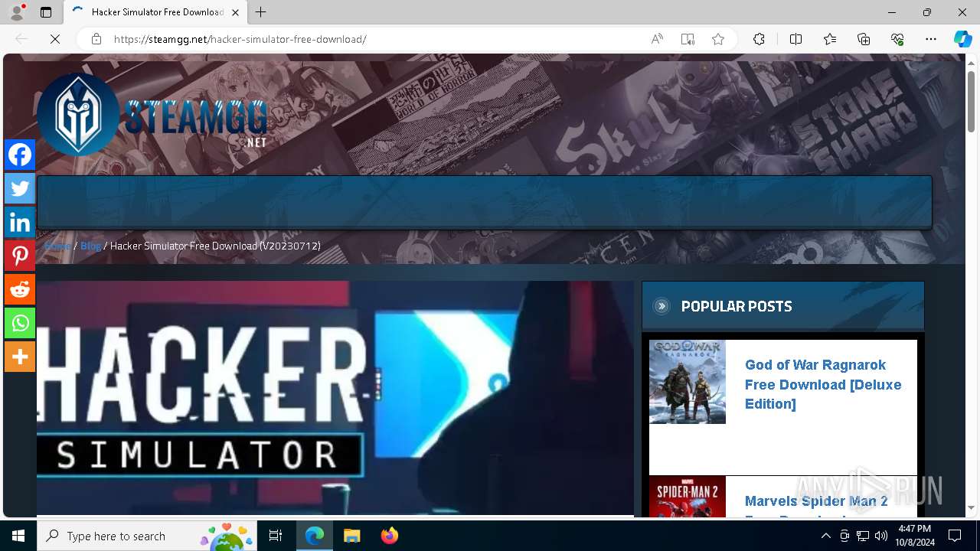Open the notification center
The width and height of the screenshot is (980, 551).
pos(955,536)
